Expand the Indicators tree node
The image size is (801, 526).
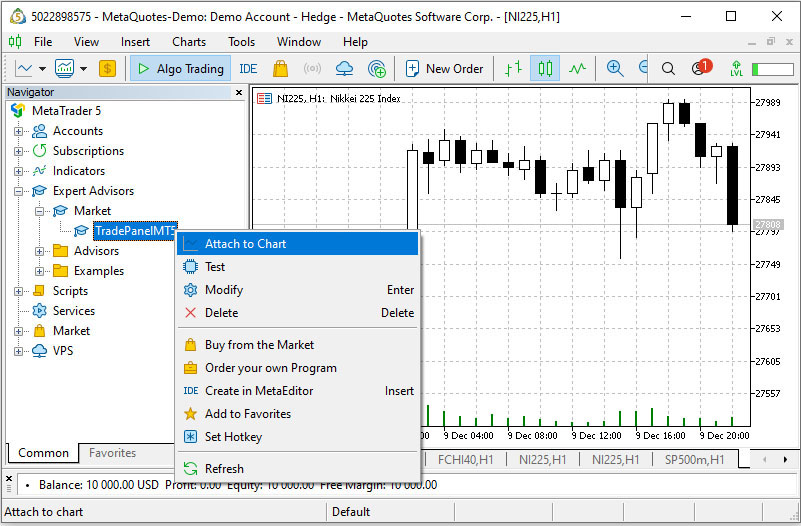[x=18, y=171]
